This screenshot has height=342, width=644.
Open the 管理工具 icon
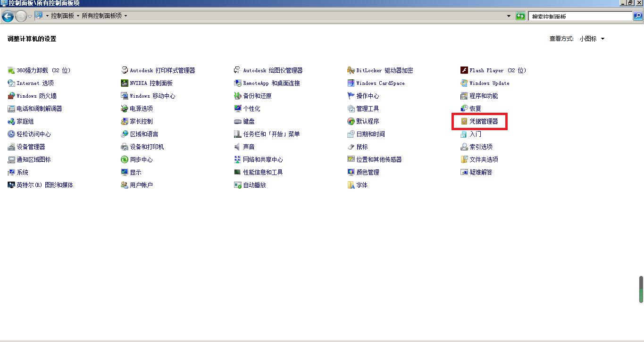[351, 108]
